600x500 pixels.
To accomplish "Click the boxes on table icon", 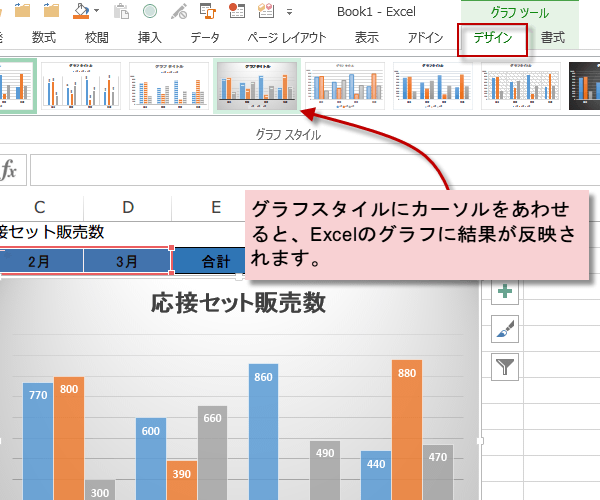I will [266, 11].
